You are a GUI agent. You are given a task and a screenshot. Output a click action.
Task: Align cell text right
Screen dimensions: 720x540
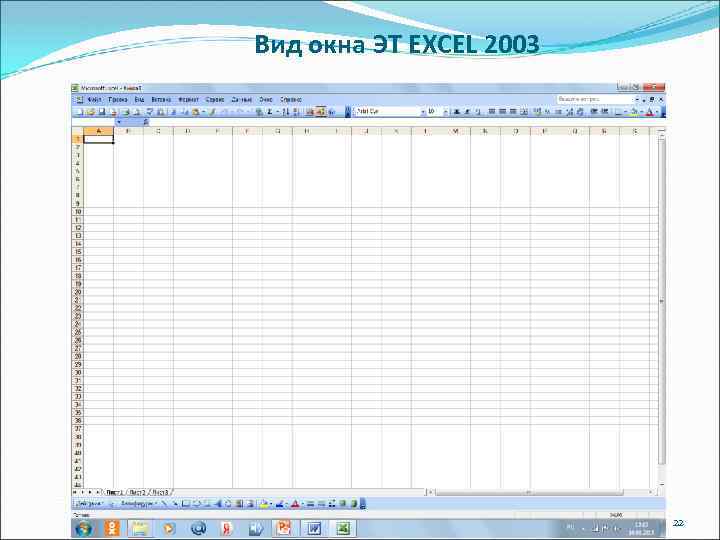513,112
